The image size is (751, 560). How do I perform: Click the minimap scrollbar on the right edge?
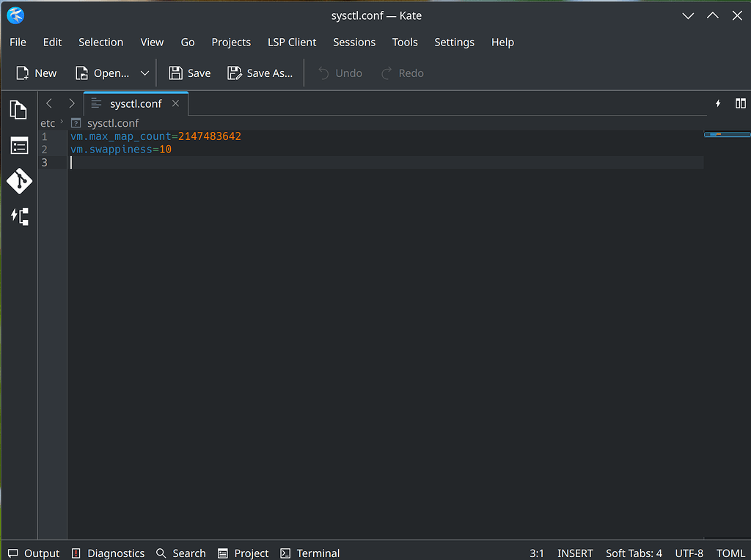[x=728, y=134]
